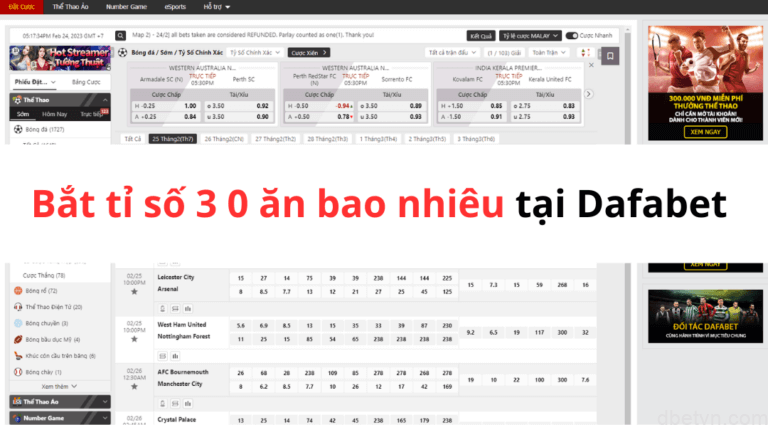Open statistics icon under Nottingham Forest
The image size is (768, 425).
click(175, 356)
